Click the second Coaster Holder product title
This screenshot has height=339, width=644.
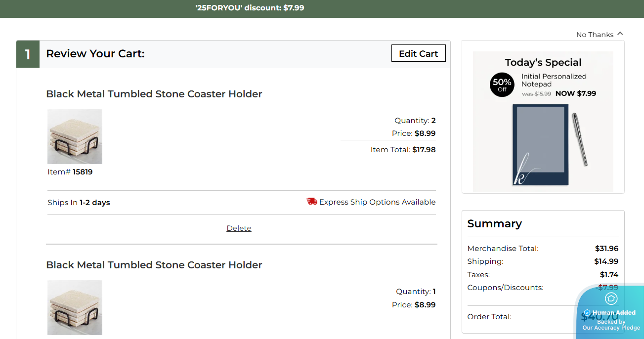[x=154, y=265]
